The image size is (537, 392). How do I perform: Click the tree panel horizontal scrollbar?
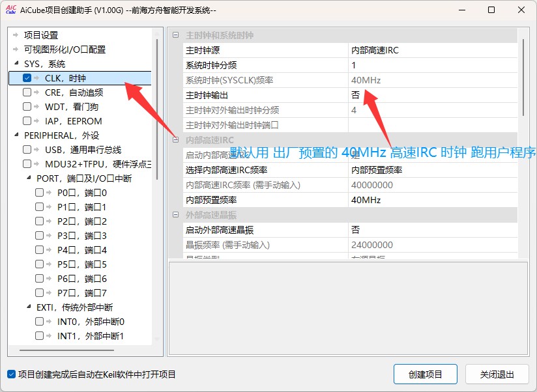(66, 350)
